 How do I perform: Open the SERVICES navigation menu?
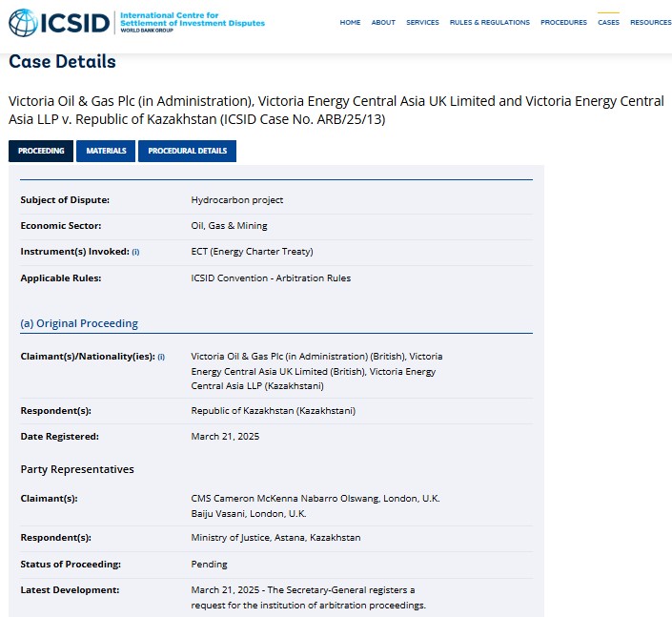tap(422, 23)
